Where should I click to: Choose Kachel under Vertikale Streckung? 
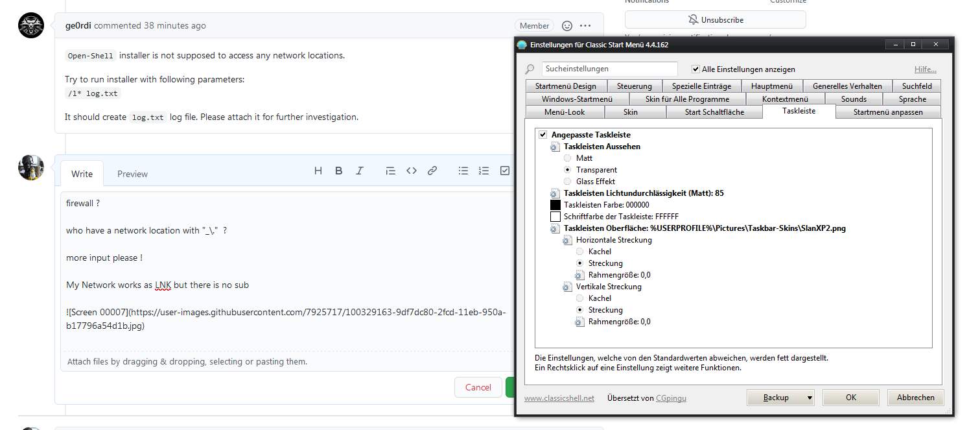click(580, 298)
